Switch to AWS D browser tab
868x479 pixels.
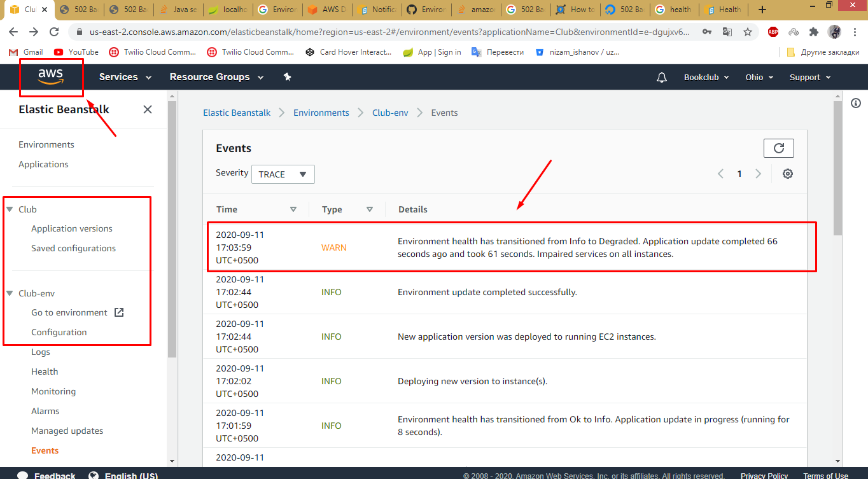326,10
